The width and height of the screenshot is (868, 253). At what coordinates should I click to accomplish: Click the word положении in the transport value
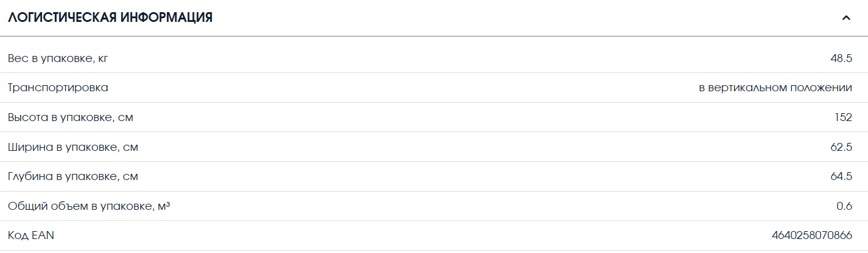pyautogui.click(x=820, y=88)
